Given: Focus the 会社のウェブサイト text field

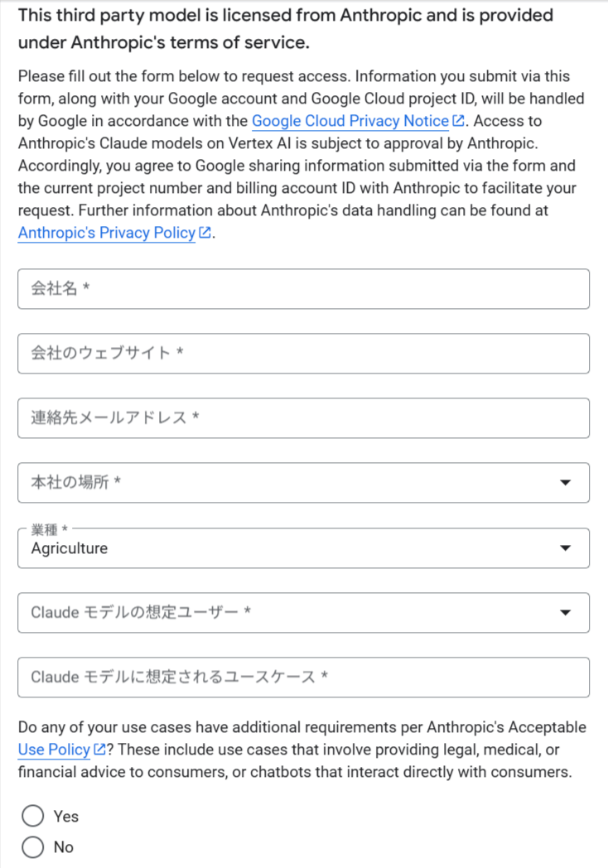Looking at the screenshot, I should 303,354.
